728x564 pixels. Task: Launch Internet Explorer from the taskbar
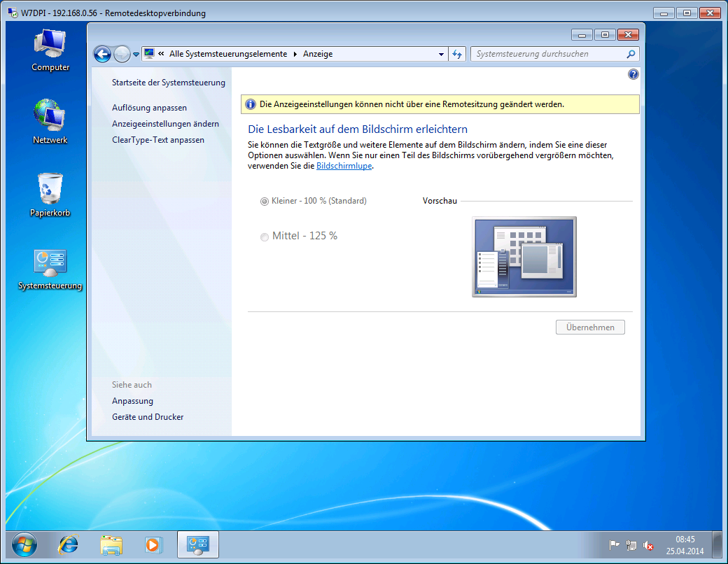69,544
